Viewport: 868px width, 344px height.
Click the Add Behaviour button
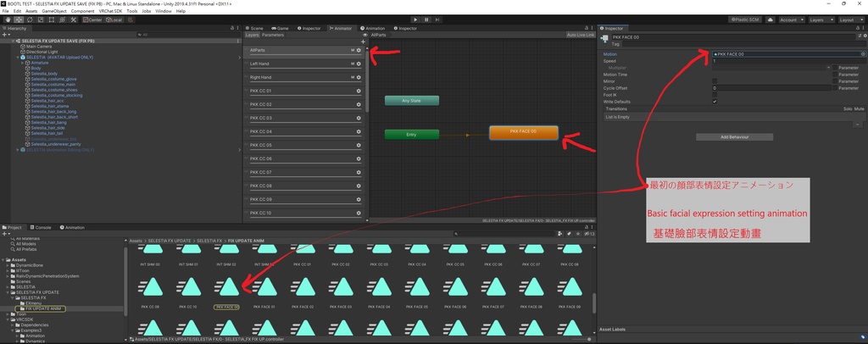coord(735,137)
